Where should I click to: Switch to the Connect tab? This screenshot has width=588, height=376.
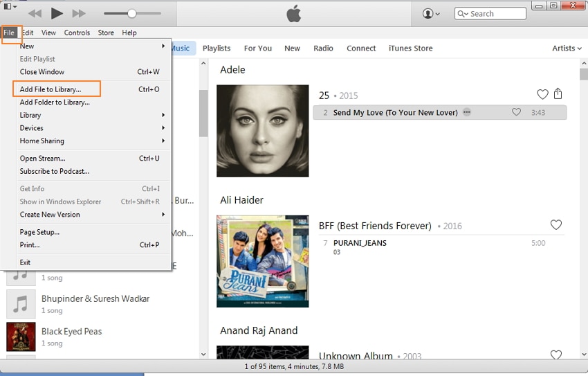(x=360, y=48)
